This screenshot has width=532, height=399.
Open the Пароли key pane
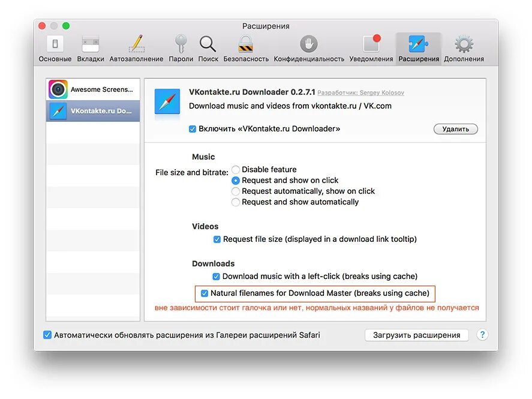(181, 49)
